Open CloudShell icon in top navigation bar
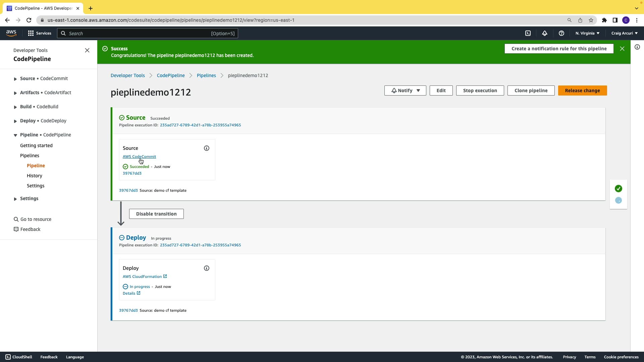The height and width of the screenshot is (362, 644). tap(528, 33)
